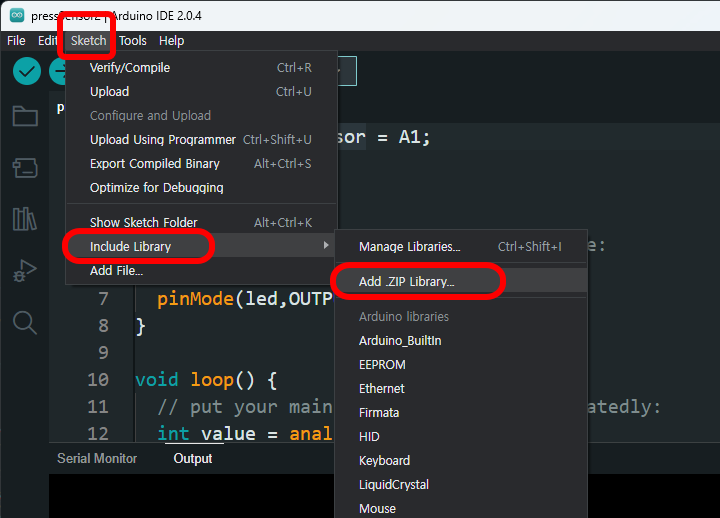Include the Arduino_BuiltIn library
The height and width of the screenshot is (518, 720).
click(x=461, y=341)
